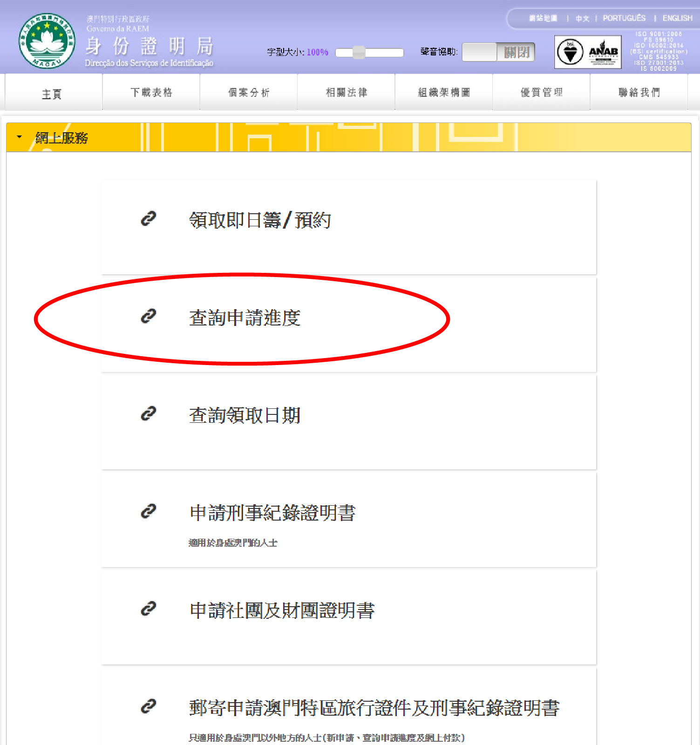Switch language to ENGLISH

click(x=677, y=18)
